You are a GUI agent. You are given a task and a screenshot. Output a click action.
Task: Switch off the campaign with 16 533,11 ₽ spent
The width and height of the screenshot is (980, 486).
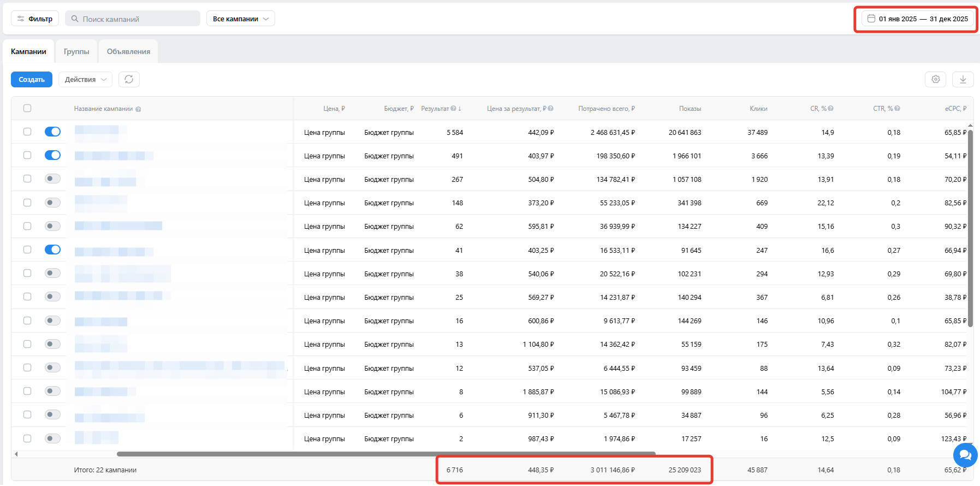point(52,250)
